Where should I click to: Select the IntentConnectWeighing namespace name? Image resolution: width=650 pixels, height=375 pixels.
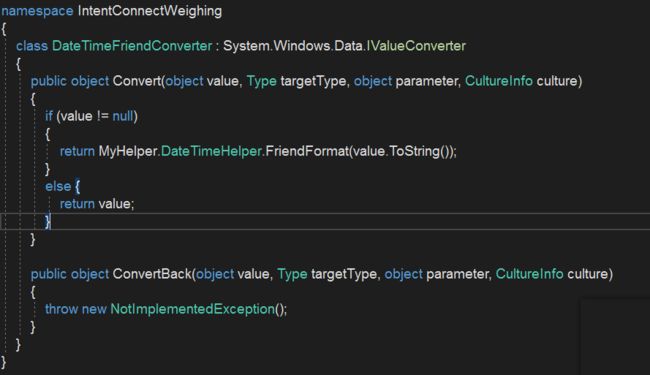click(x=150, y=11)
